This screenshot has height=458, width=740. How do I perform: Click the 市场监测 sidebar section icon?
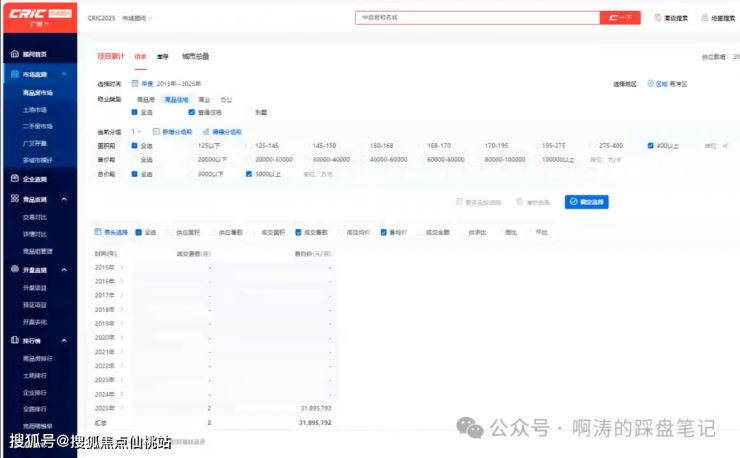coord(13,75)
